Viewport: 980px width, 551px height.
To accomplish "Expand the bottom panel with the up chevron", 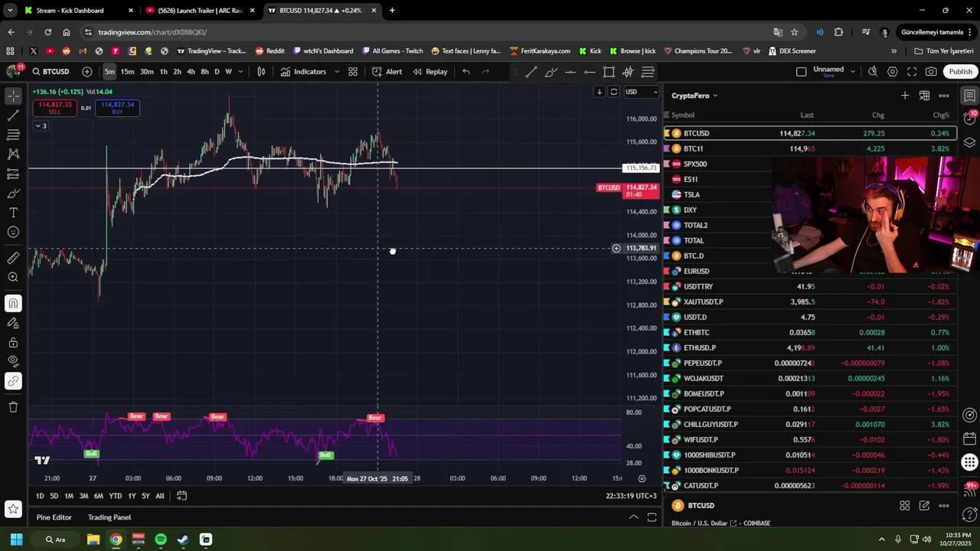I will pos(633,517).
